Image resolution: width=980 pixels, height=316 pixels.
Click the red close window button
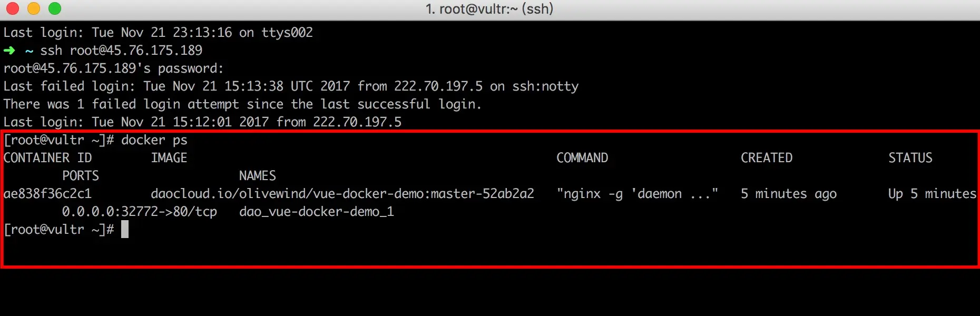pos(12,8)
